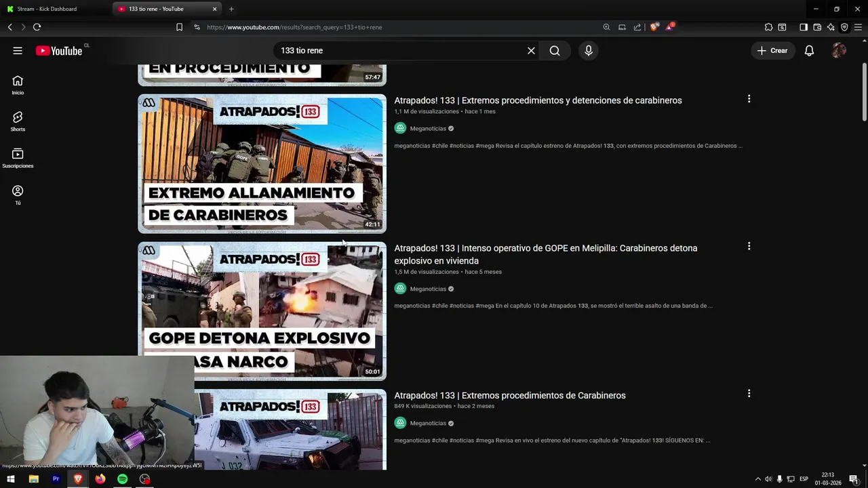This screenshot has height=488, width=868.
Task: Open the account avatar menu
Action: [839, 51]
